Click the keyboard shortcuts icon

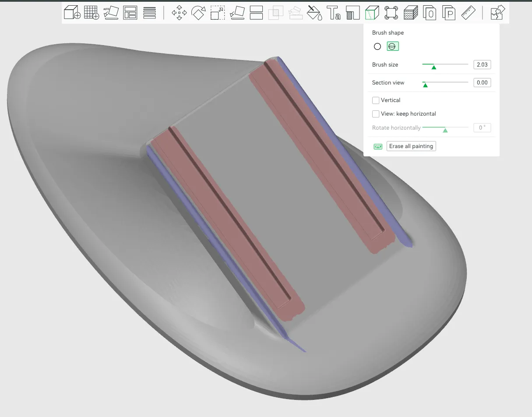(378, 146)
